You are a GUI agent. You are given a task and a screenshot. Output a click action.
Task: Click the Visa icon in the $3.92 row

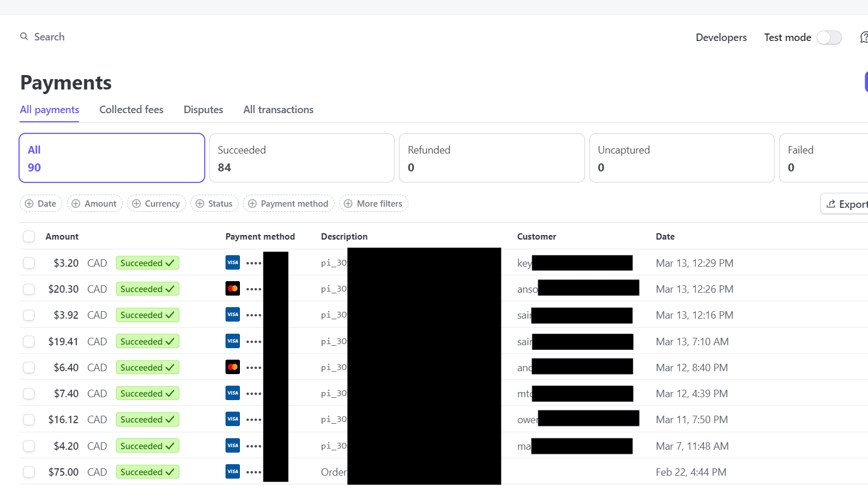tap(232, 315)
